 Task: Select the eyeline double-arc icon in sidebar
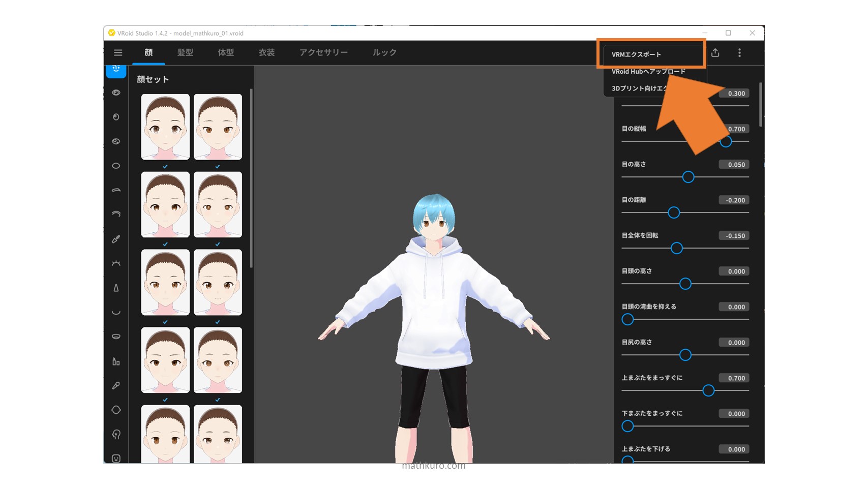point(116,215)
